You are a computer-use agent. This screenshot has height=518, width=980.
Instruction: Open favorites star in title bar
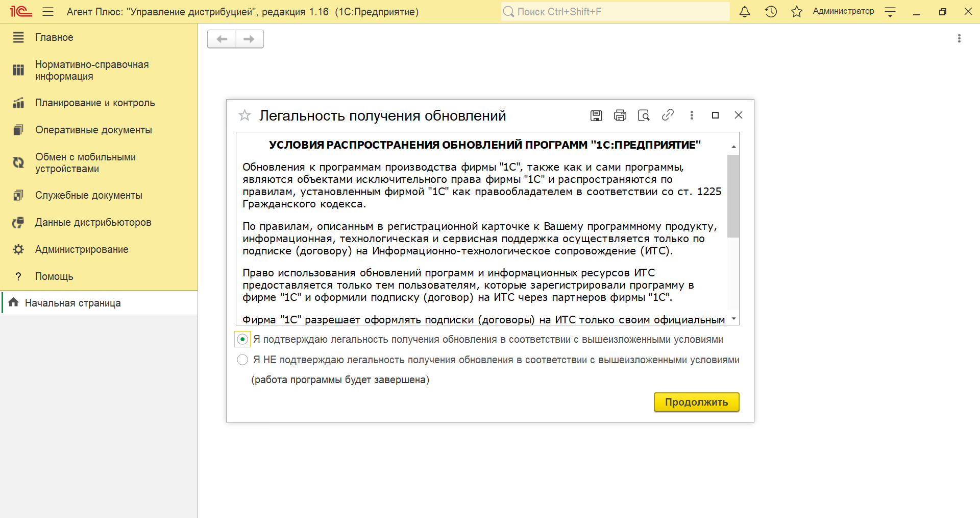[796, 11]
